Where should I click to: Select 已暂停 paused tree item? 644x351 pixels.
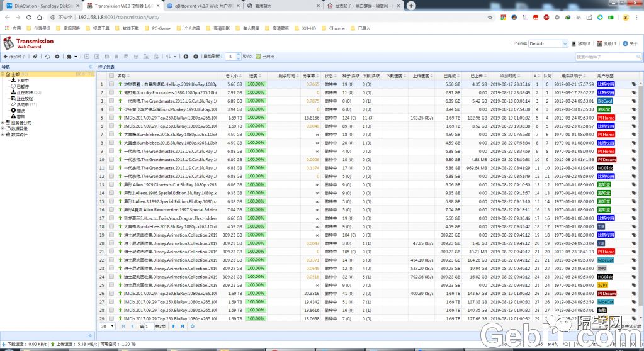point(20,87)
